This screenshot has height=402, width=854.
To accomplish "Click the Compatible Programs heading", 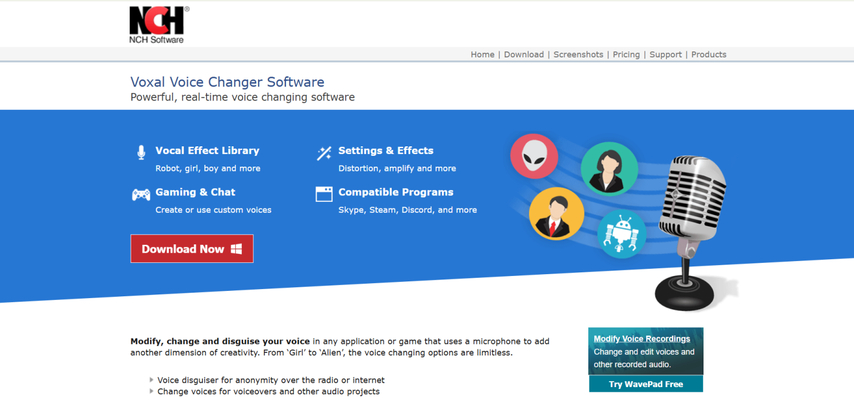I will (395, 192).
